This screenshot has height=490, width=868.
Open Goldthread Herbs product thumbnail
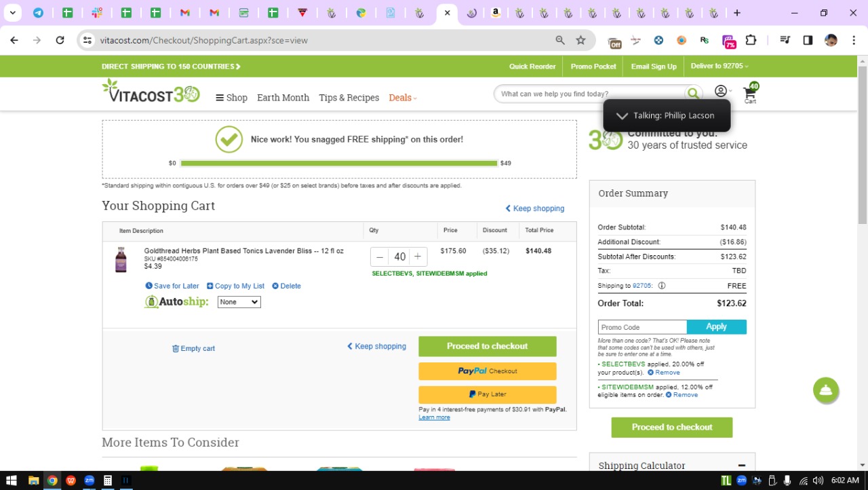pos(121,259)
